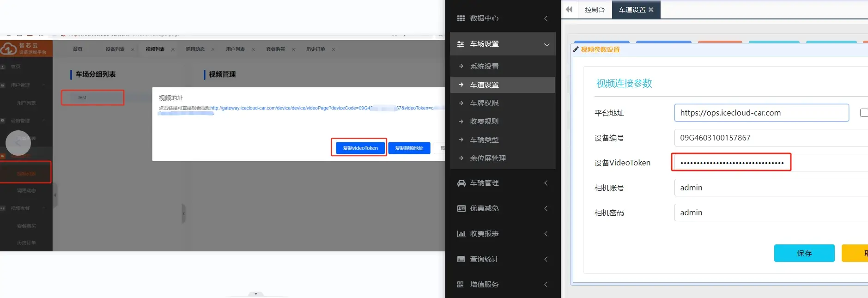Click the double-left arrow collapse icon
This screenshot has width=868, height=298.
point(569,9)
